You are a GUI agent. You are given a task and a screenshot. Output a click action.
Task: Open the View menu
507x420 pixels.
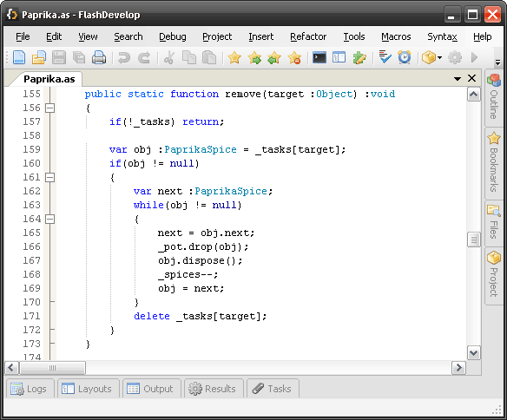88,36
